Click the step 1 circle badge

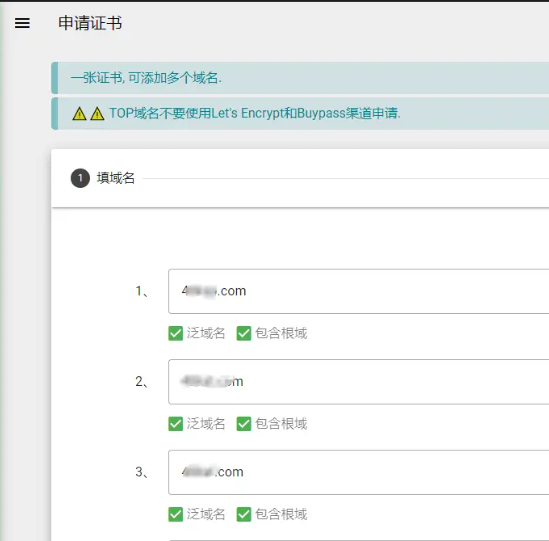pyautogui.click(x=80, y=178)
